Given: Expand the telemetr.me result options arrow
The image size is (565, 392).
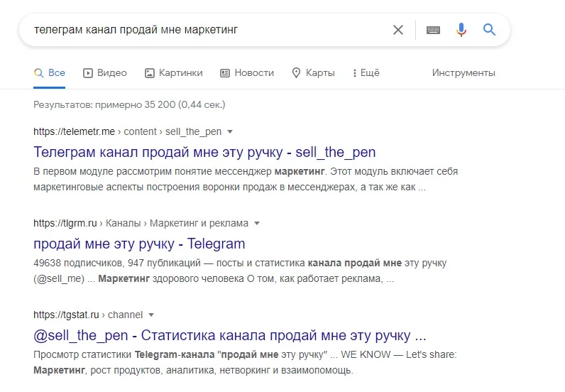Looking at the screenshot, I should [x=230, y=132].
